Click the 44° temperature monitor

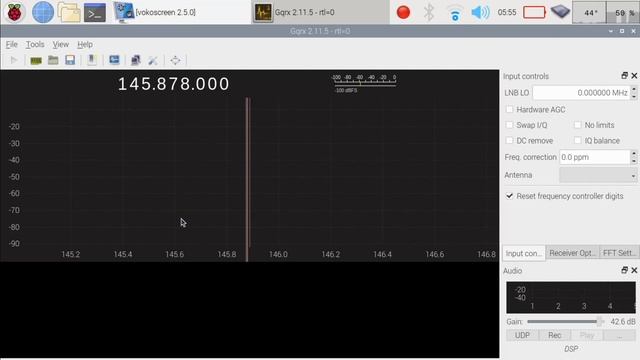tap(589, 12)
